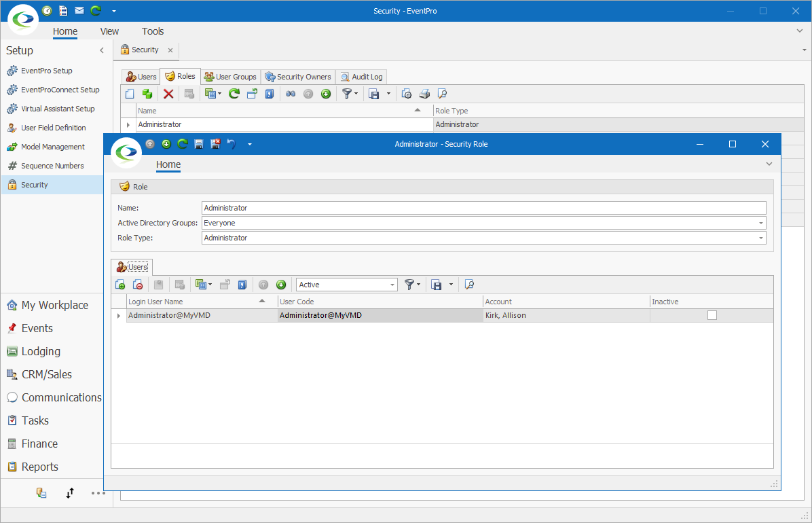812x523 pixels.
Task: Expand the Administrator row in Roles grid
Action: 128,125
